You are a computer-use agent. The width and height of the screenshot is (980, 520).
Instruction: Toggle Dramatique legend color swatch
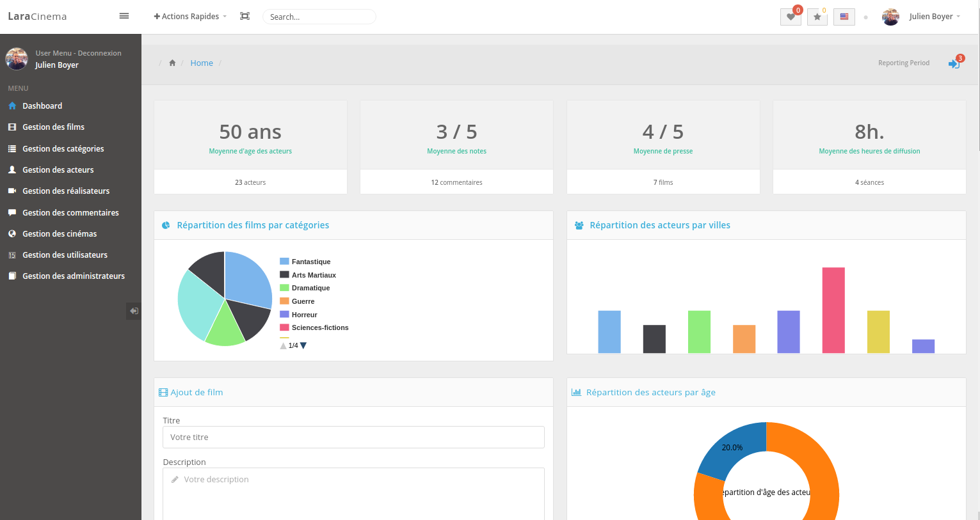pyautogui.click(x=284, y=288)
